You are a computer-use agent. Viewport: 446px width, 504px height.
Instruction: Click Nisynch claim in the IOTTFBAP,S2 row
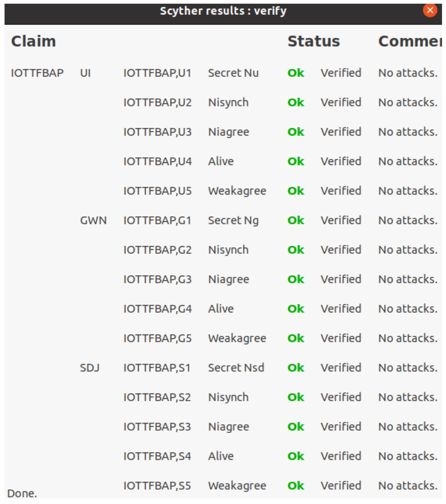coord(228,397)
